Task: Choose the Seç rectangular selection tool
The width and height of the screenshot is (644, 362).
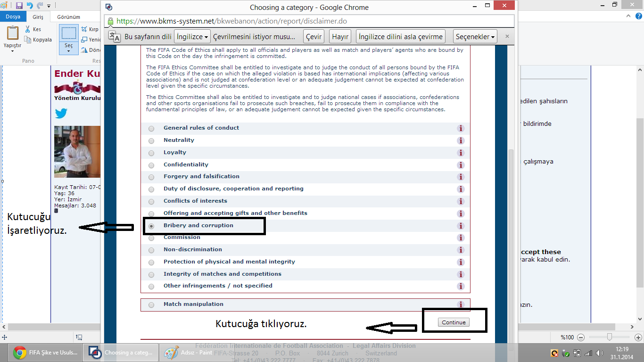Action: click(69, 33)
